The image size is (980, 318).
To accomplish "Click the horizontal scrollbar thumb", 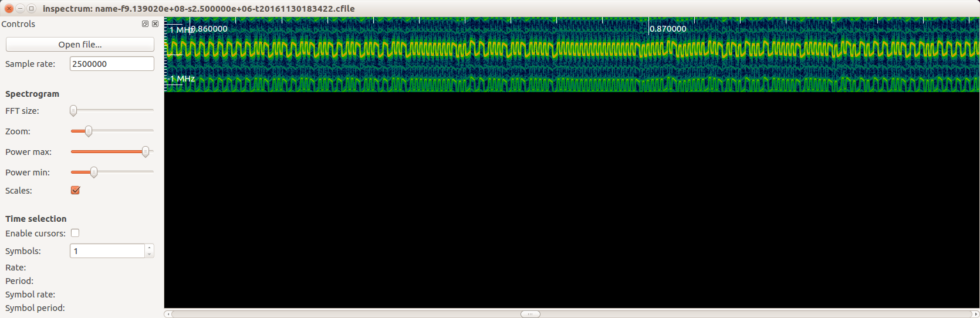I will 530,314.
